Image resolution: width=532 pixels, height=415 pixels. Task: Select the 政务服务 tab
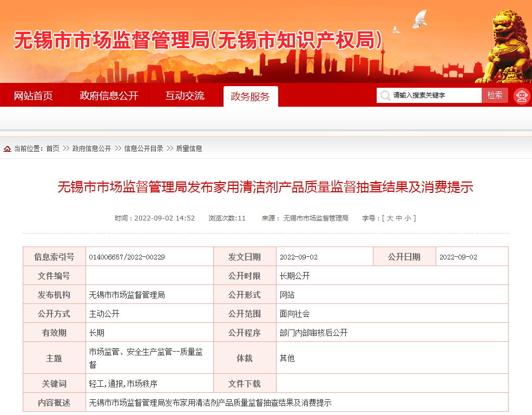click(x=250, y=96)
